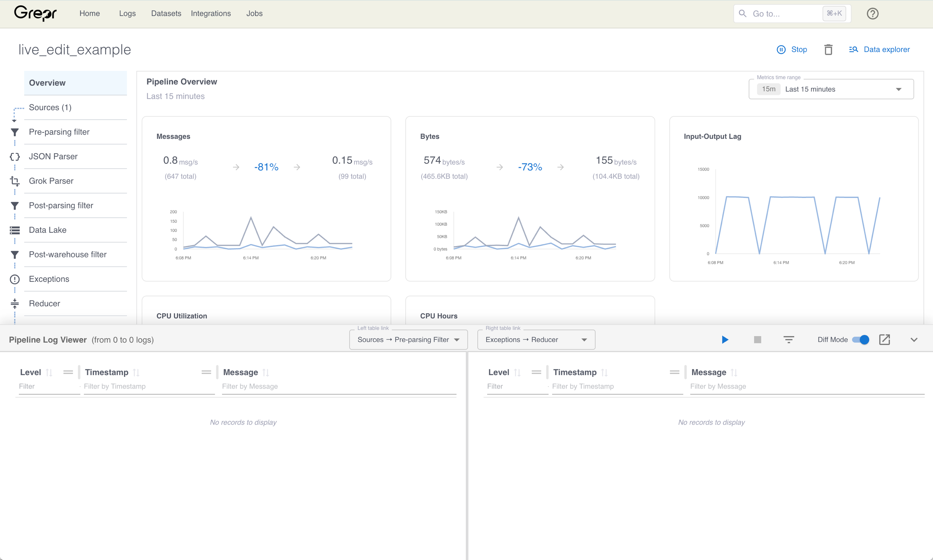Stop the log viewer with square icon
The width and height of the screenshot is (933, 560).
(757, 340)
